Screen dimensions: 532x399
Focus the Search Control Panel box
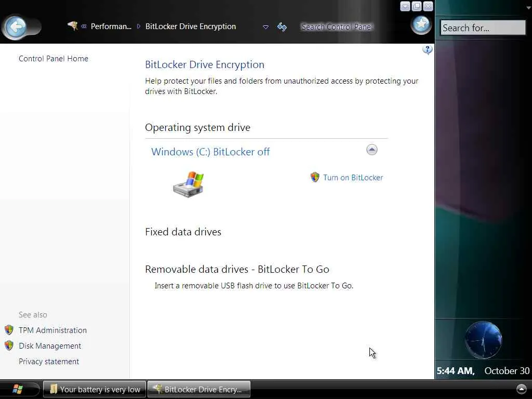tap(337, 27)
